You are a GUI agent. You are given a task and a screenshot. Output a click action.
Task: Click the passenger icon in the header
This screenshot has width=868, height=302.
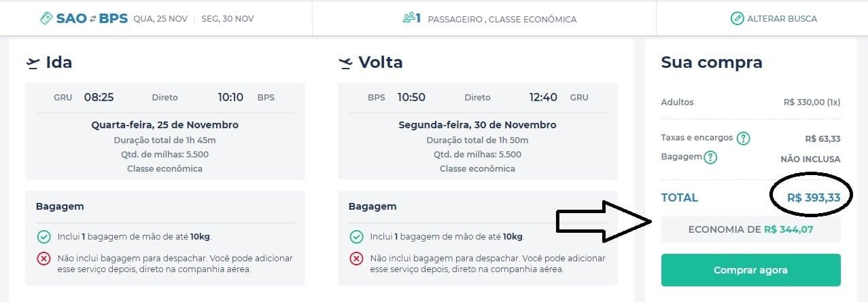[409, 18]
